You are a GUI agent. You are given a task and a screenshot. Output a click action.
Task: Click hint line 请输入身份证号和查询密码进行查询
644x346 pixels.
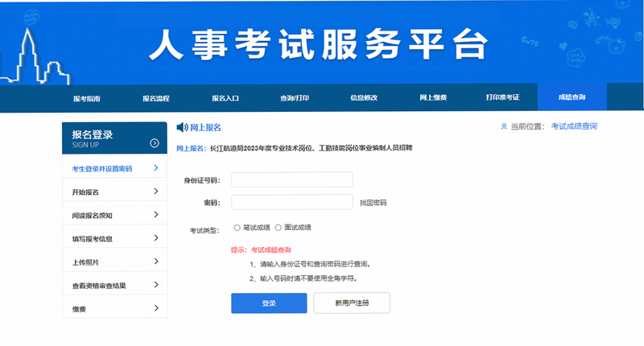[310, 264]
